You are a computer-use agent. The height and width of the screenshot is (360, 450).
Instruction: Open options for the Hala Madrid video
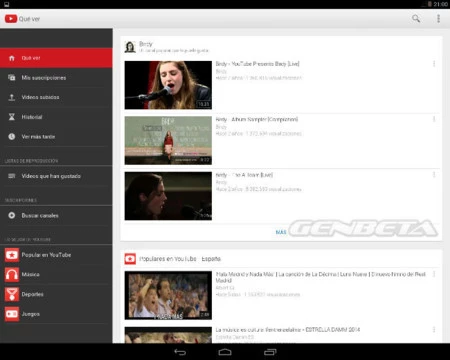point(434,274)
